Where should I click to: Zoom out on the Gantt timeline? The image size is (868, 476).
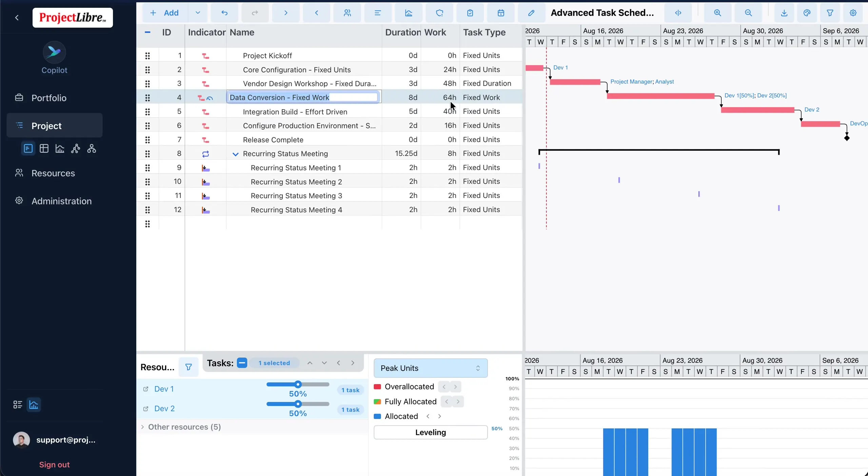748,13
